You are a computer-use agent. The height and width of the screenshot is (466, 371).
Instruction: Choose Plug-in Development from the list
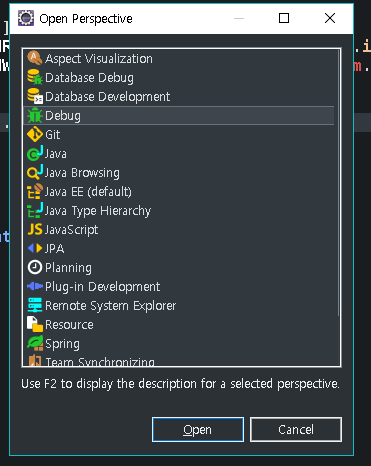pos(102,287)
